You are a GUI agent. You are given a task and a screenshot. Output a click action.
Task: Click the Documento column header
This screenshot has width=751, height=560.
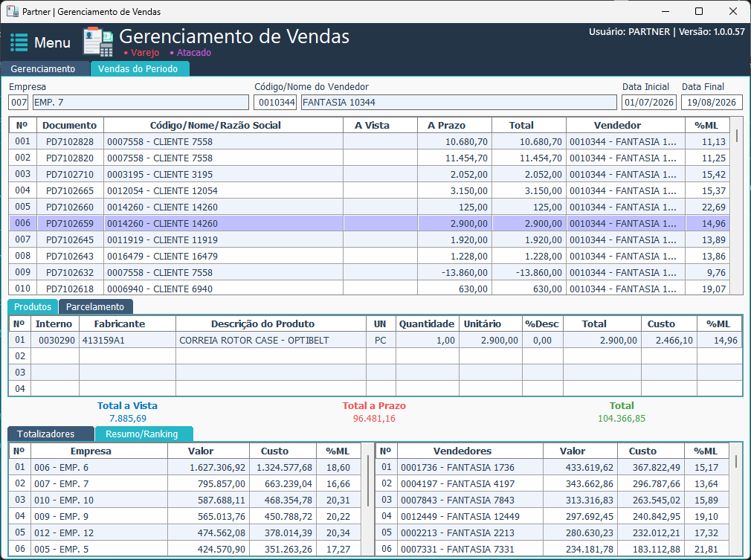click(70, 126)
